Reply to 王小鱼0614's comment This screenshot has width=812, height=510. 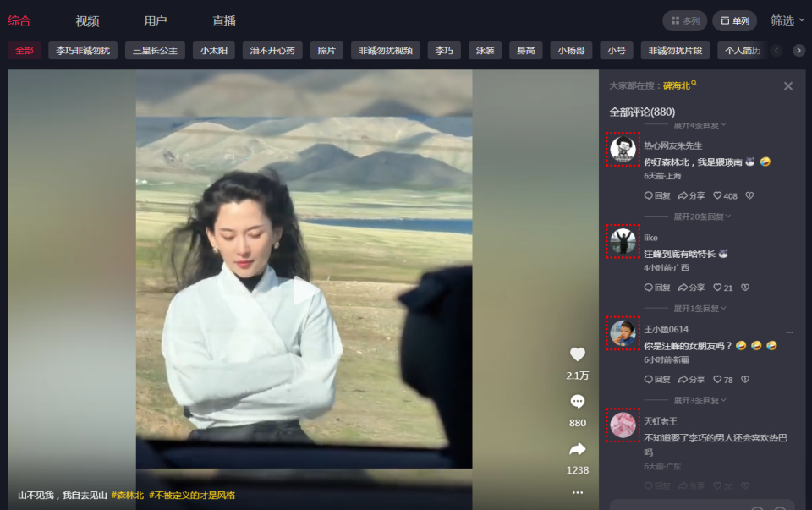click(657, 380)
